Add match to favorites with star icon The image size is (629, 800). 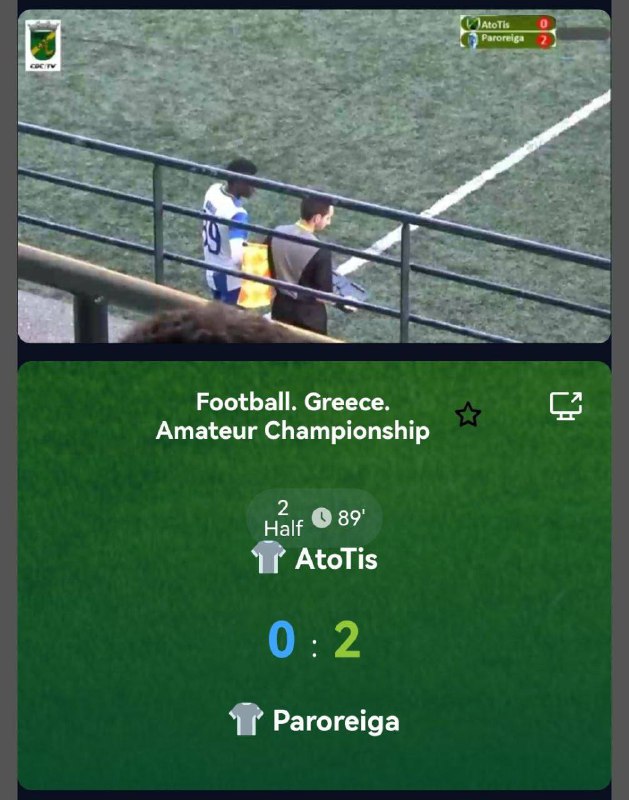pos(468,414)
